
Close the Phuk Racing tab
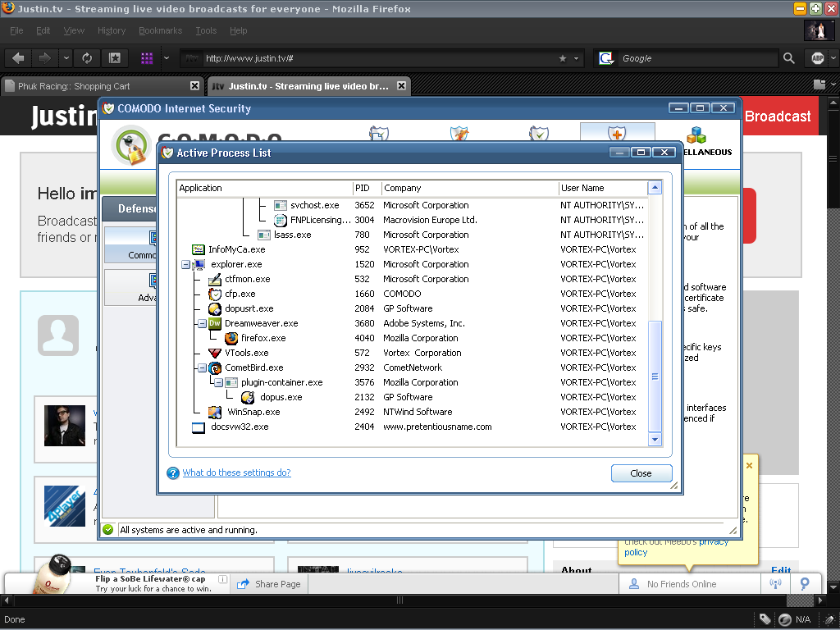point(195,85)
